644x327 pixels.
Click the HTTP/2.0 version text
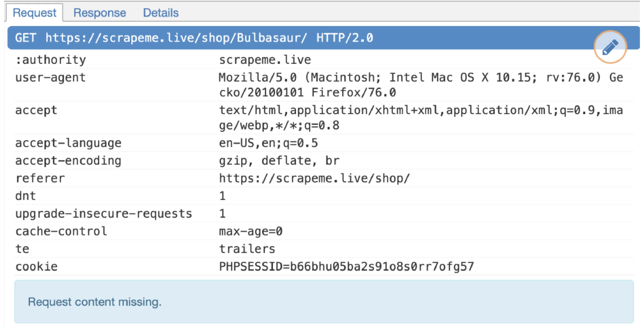(344, 38)
